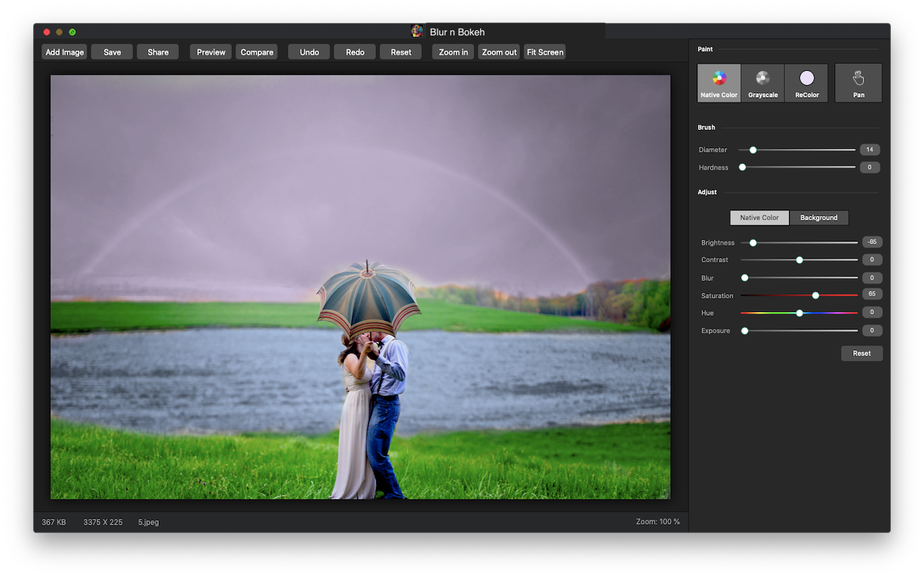Switch to the Background adjust tab

(x=819, y=217)
